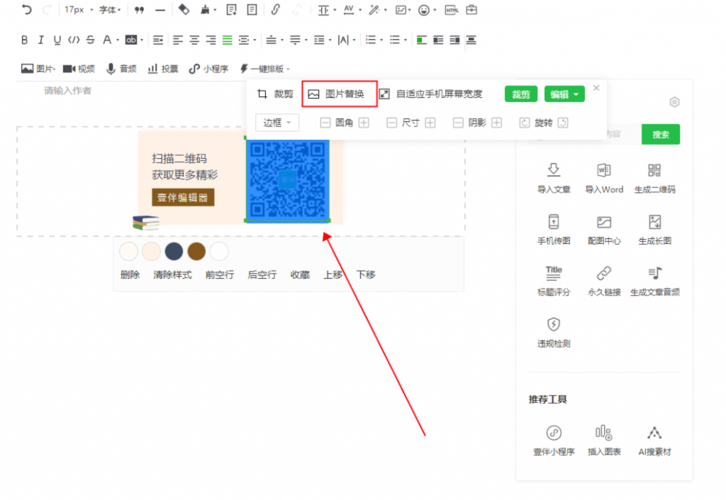Screen dimensions: 726x500
Task: Expand the green 编辑 dropdown button
Action: click(564, 94)
